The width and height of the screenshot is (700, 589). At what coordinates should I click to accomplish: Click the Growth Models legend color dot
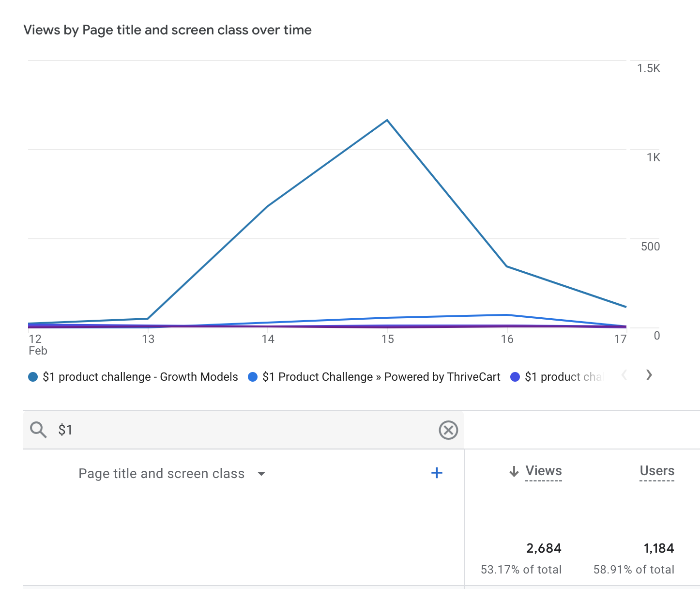pyautogui.click(x=33, y=377)
